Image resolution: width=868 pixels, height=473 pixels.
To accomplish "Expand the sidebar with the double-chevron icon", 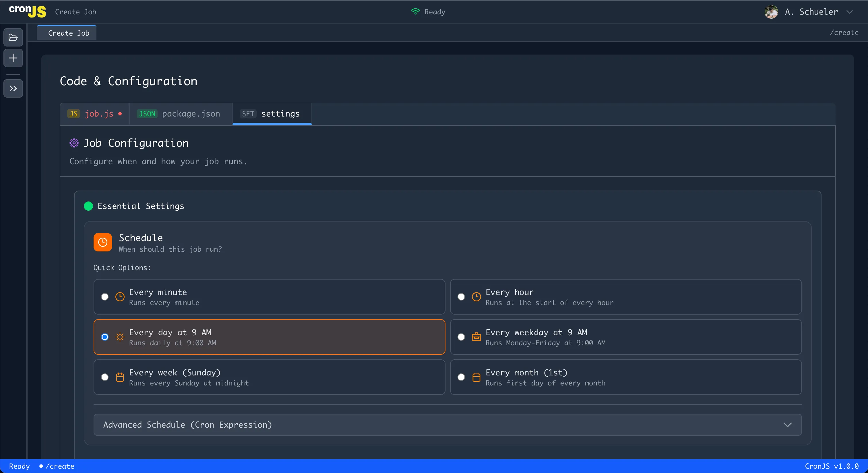I will (13, 88).
